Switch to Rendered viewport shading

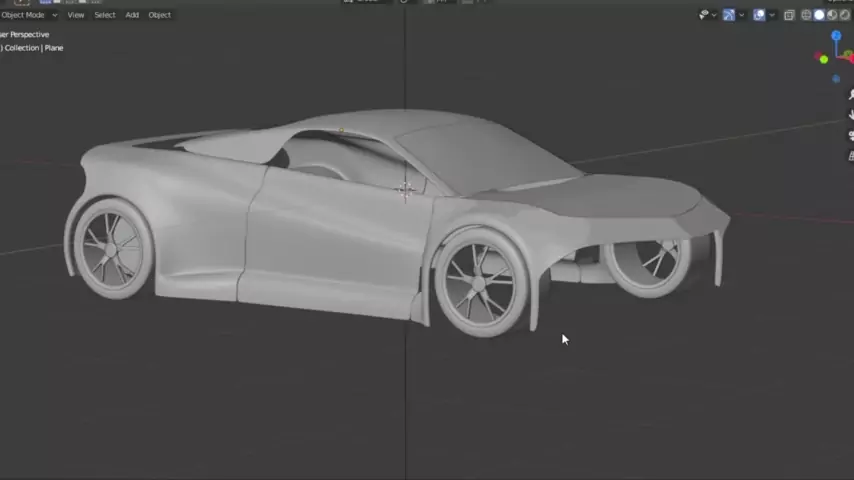pos(845,15)
